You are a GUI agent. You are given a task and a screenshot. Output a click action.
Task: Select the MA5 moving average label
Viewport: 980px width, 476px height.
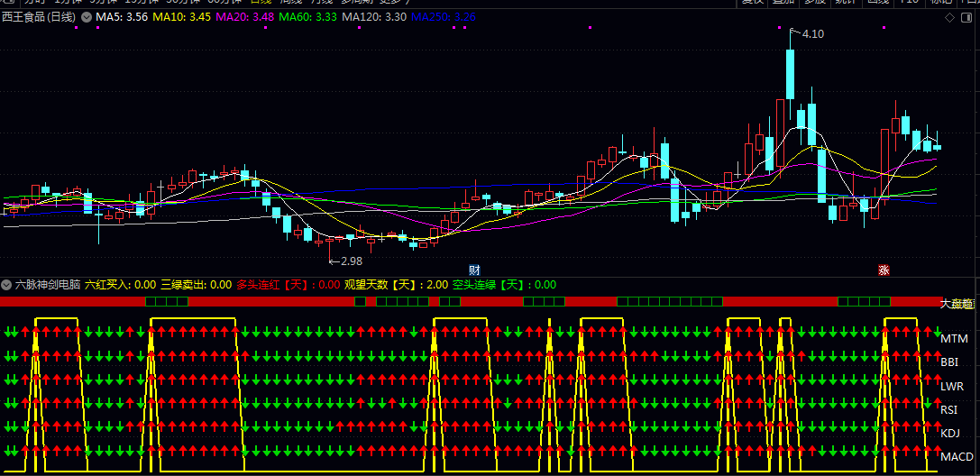122,17
